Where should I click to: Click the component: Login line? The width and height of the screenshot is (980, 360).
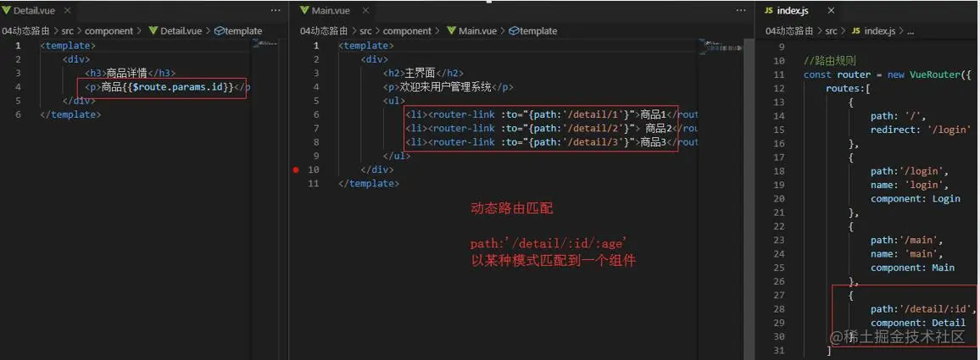pyautogui.click(x=916, y=198)
